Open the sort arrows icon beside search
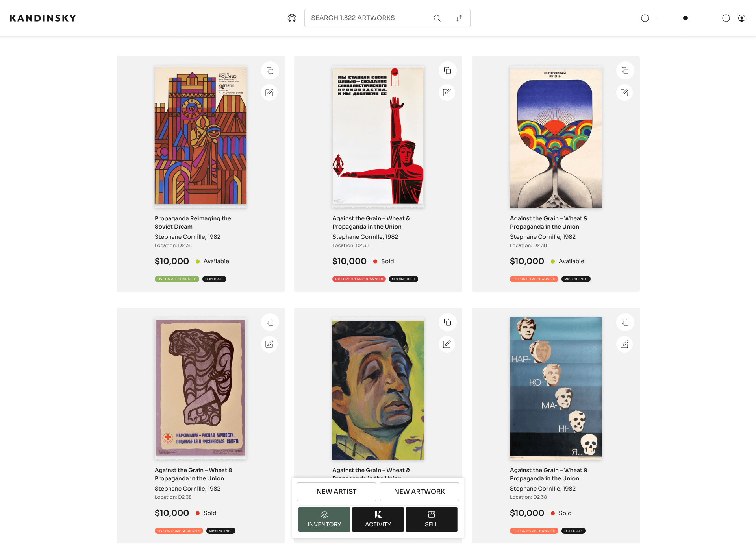Screen dimensions: 756x550 pyautogui.click(x=458, y=18)
